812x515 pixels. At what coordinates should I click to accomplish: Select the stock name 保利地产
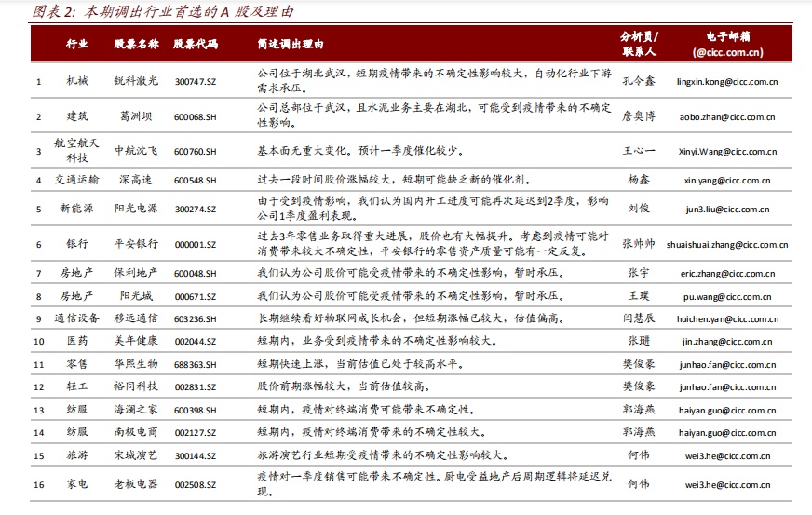[136, 273]
